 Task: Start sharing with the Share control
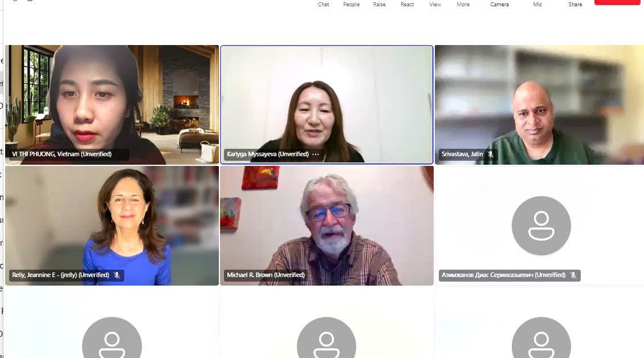tap(575, 4)
